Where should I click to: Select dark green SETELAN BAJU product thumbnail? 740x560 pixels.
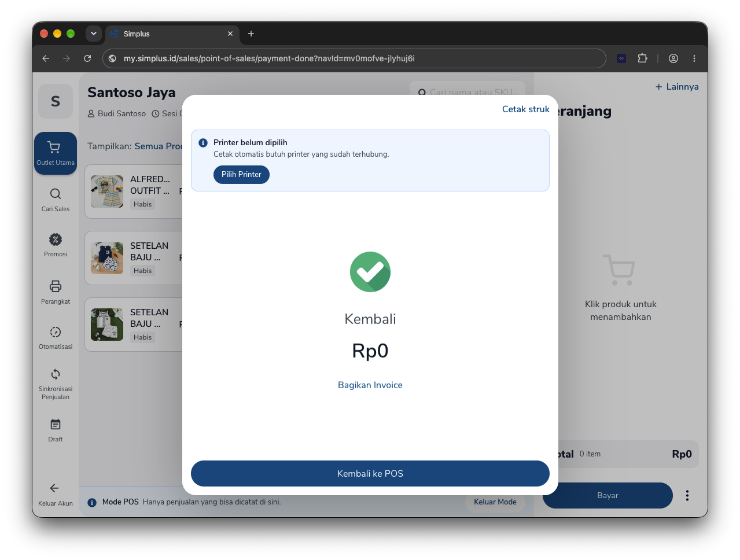(x=107, y=325)
